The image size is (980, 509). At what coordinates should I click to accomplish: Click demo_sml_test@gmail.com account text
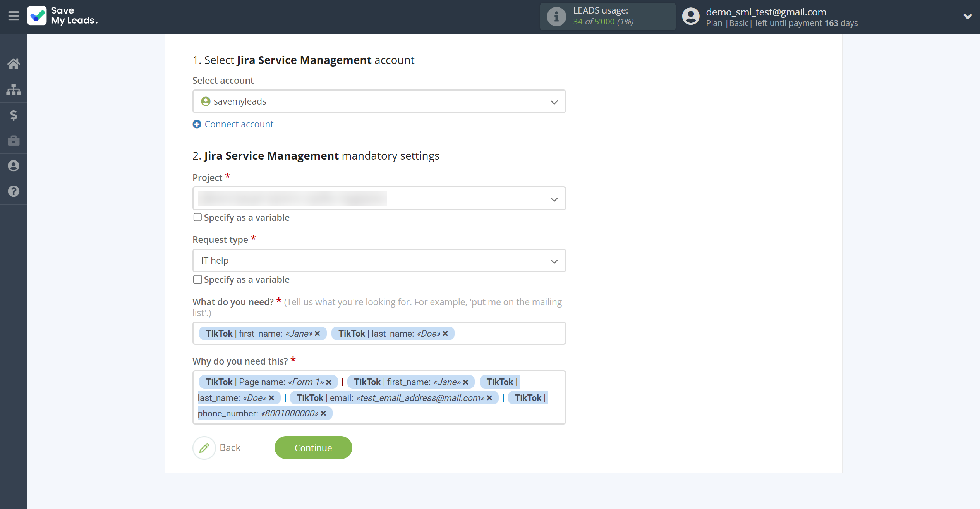coord(766,12)
